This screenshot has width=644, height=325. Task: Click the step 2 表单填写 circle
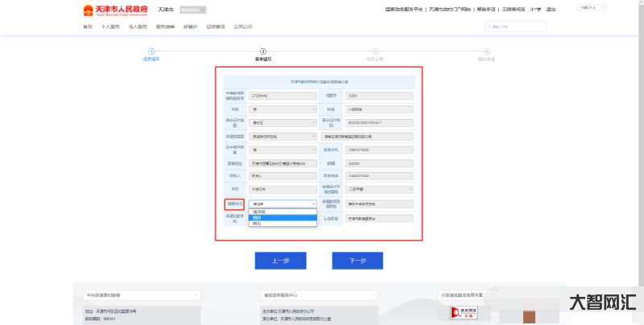coord(263,51)
